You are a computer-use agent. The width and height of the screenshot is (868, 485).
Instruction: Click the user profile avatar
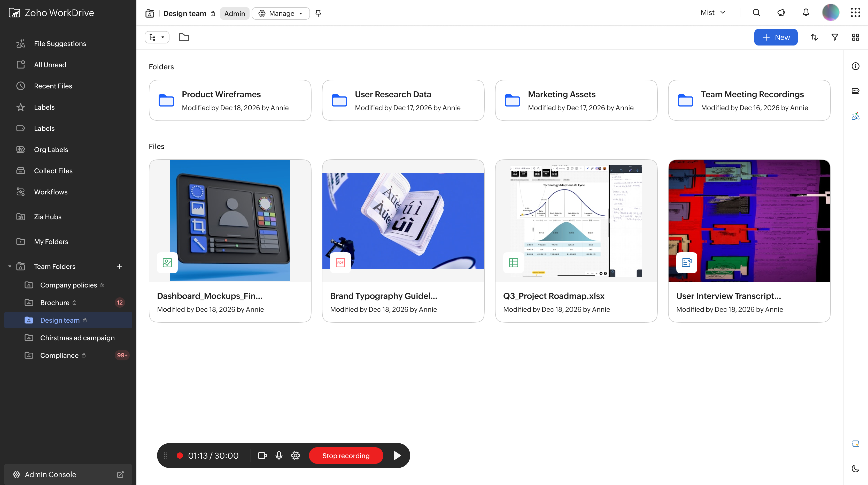pyautogui.click(x=831, y=13)
